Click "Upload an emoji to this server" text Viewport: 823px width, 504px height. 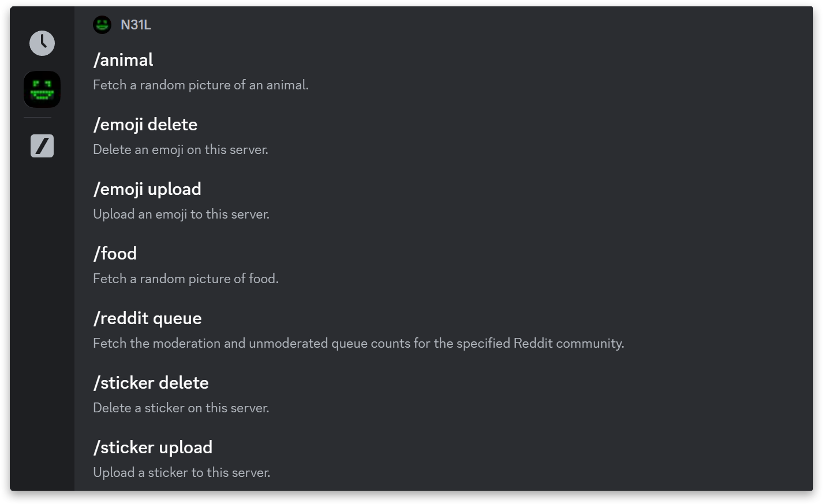pyautogui.click(x=181, y=214)
